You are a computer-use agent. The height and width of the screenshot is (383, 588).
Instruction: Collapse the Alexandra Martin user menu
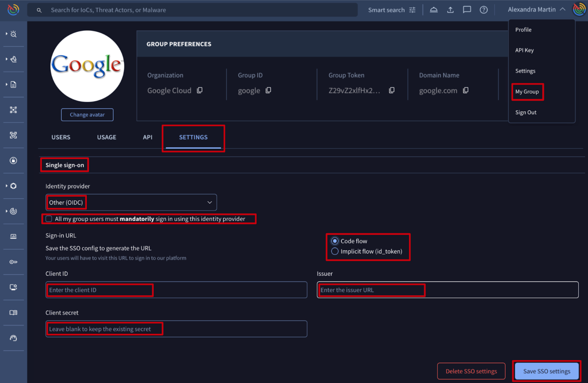[562, 10]
